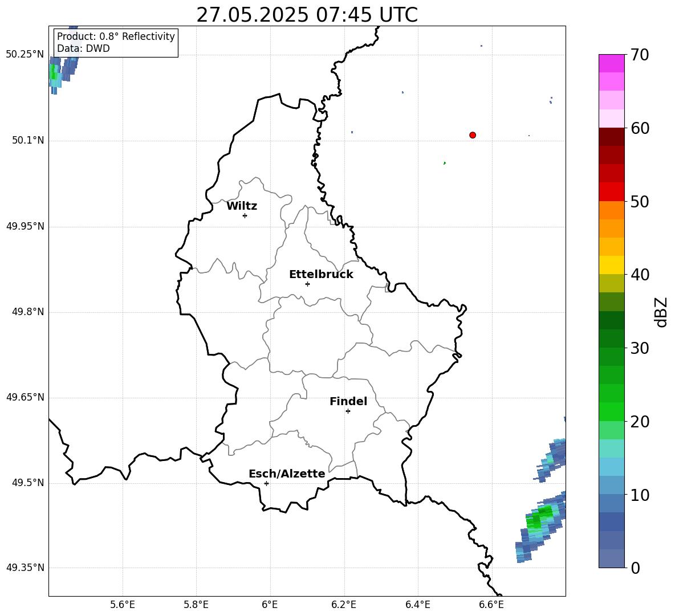
Task: Click the 6.2°E longitude label
Action: pyautogui.click(x=344, y=605)
